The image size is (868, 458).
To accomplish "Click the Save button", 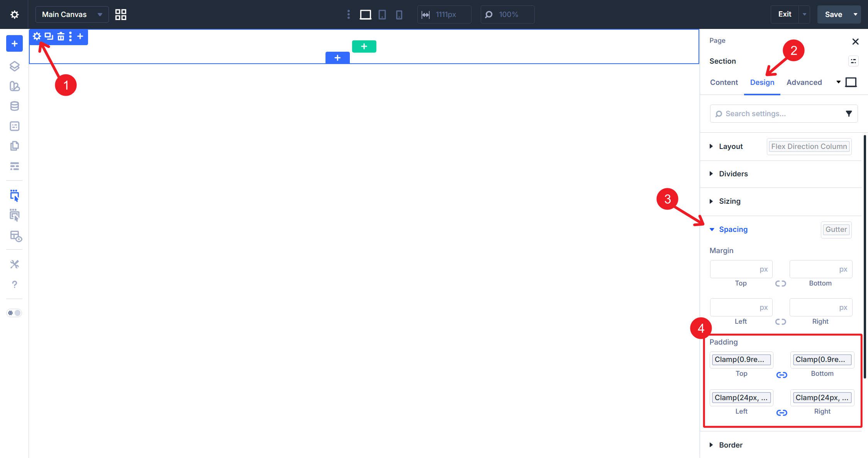I will [834, 14].
